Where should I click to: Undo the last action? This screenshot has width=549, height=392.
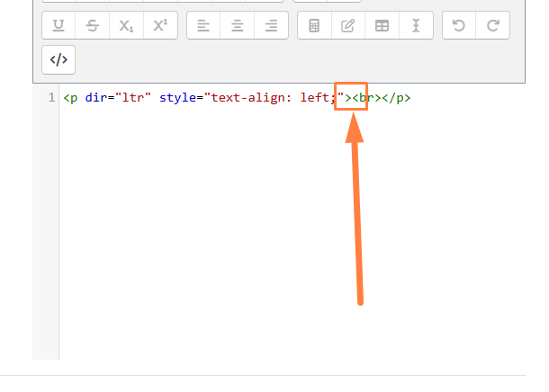coord(459,26)
